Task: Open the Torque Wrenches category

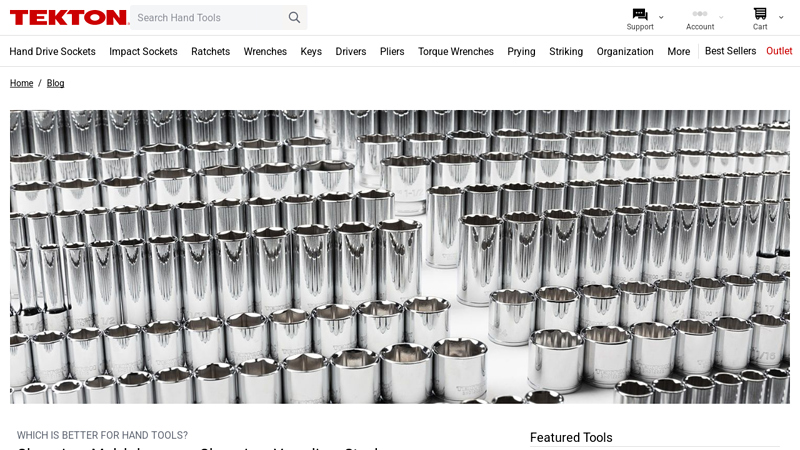Action: (x=456, y=52)
